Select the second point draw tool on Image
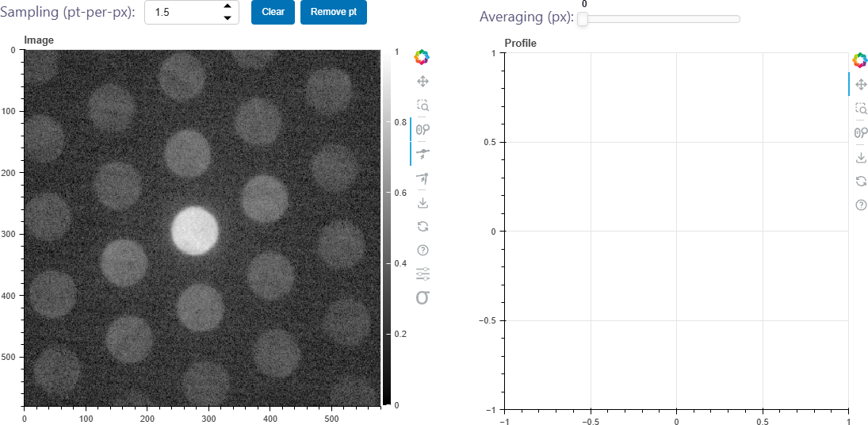This screenshot has width=868, height=425. tap(423, 178)
